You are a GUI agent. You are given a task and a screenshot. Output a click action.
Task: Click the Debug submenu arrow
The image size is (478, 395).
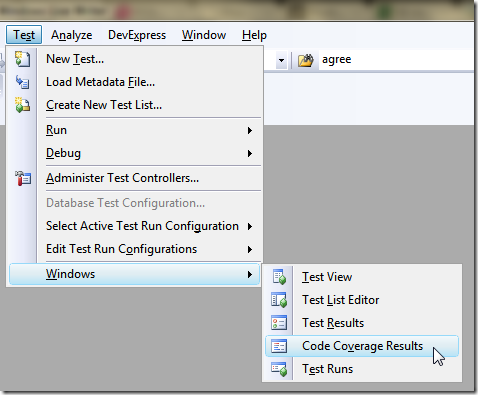coord(250,153)
